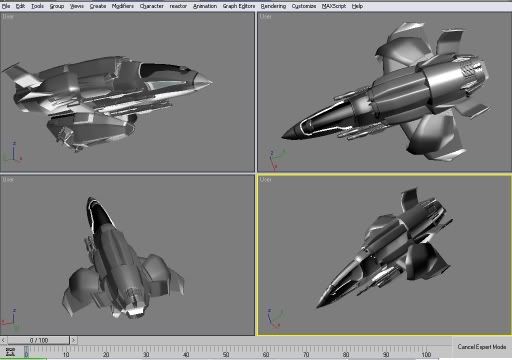The image size is (512, 360).
Task: Step the time slider back one frame
Action: pyautogui.click(x=3, y=340)
